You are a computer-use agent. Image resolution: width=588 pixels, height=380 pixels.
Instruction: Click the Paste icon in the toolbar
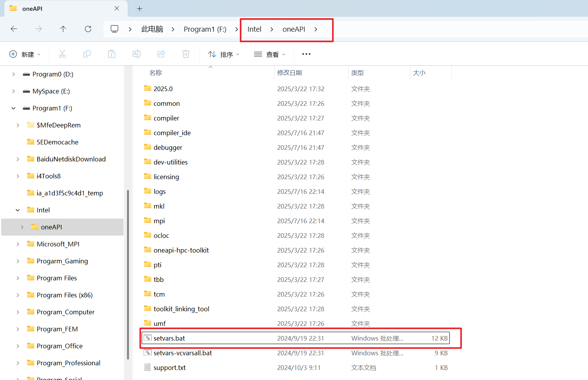click(112, 54)
